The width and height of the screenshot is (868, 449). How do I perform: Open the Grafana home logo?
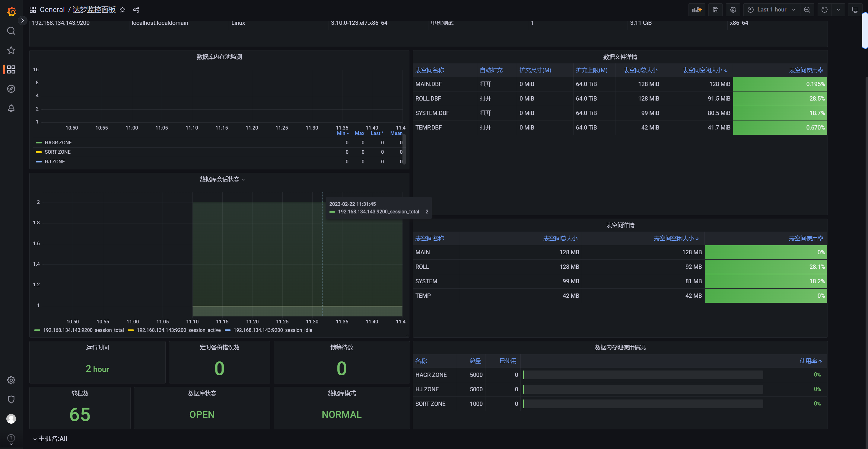[11, 11]
